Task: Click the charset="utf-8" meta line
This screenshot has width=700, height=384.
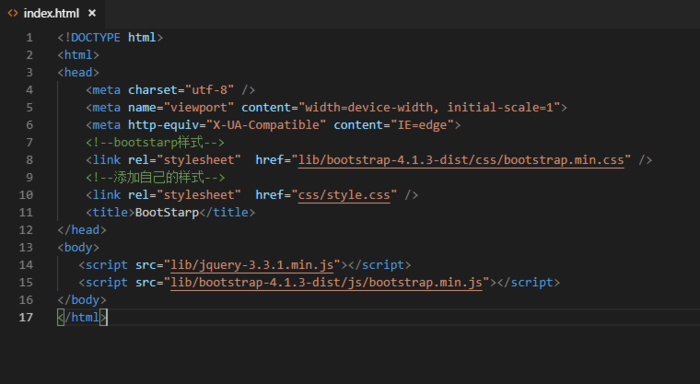Action: (171, 90)
